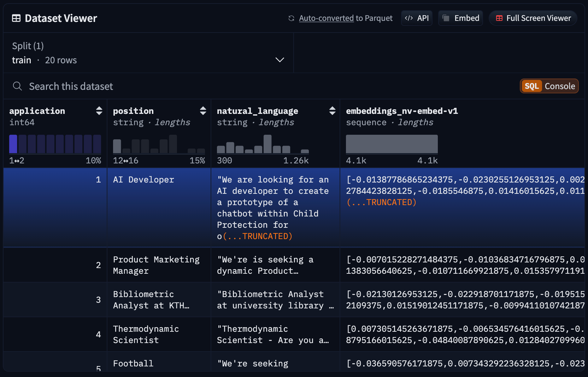
Task: Follow the Auto-converted link
Action: coord(326,18)
